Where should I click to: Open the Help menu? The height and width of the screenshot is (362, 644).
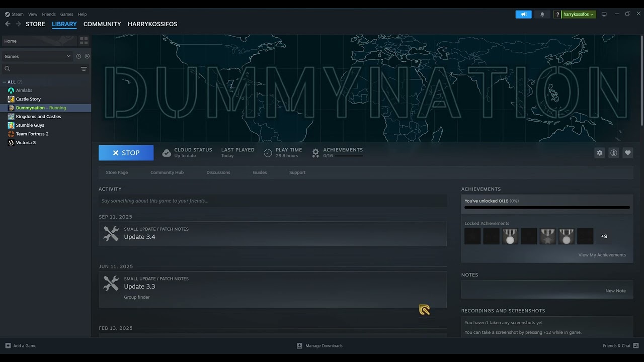pos(83,14)
